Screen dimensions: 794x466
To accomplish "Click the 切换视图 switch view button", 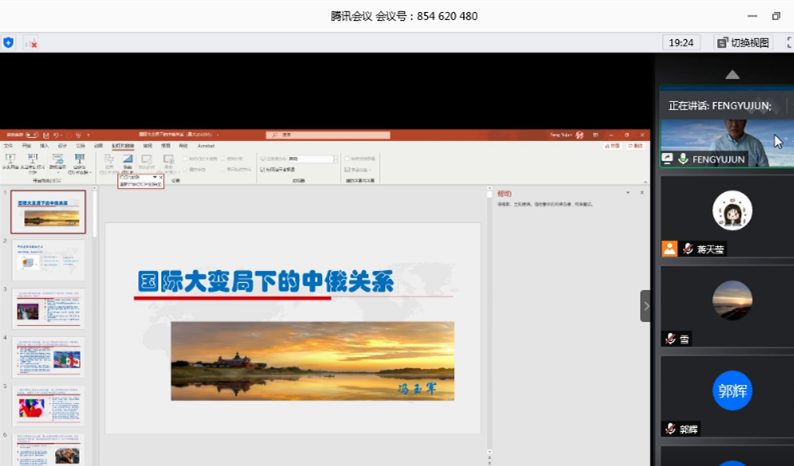I will (x=743, y=43).
